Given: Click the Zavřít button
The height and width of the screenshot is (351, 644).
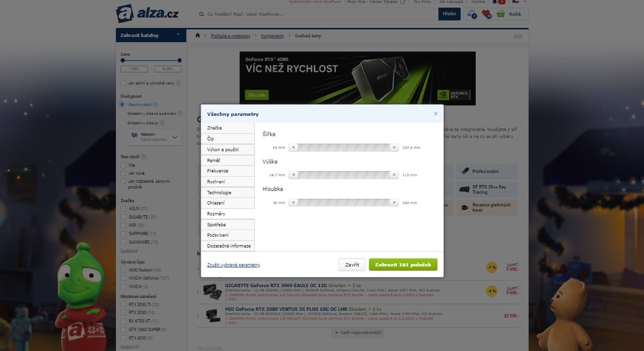Looking at the screenshot, I should coord(352,265).
